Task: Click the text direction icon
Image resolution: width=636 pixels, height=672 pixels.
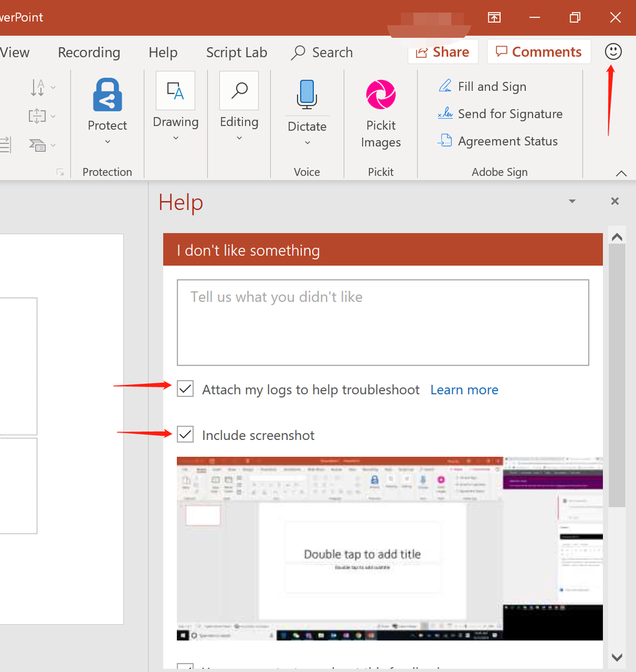Action: pyautogui.click(x=38, y=87)
